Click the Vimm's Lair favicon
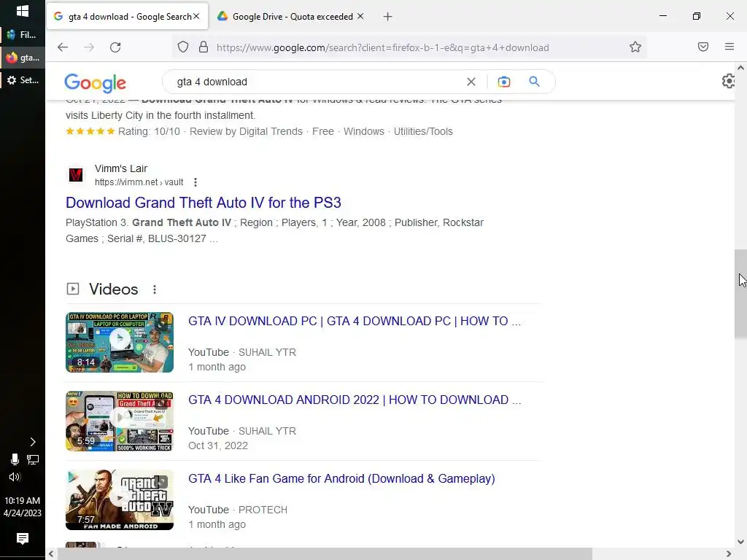This screenshot has height=560, width=747. pos(76,175)
